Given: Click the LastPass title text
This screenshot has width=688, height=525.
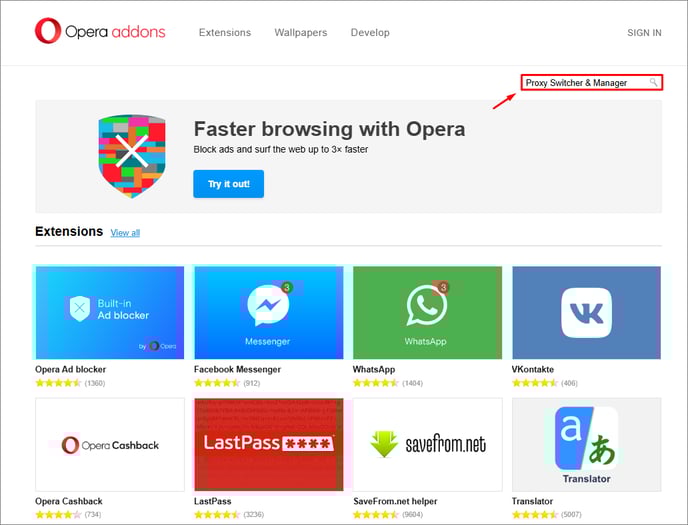Looking at the screenshot, I should coord(212,501).
